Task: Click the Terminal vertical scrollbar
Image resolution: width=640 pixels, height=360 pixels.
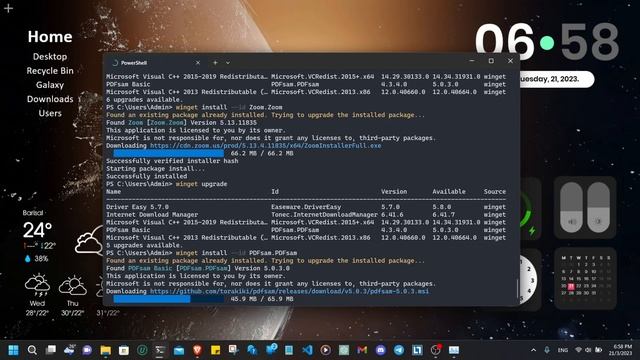Action: (517, 289)
